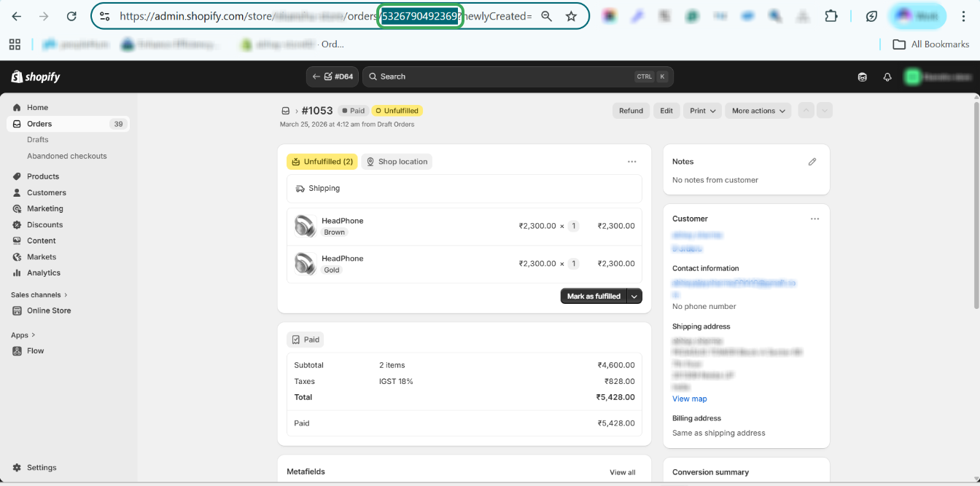Open Discounts in the sidebar
980x486 pixels.
pos(45,224)
